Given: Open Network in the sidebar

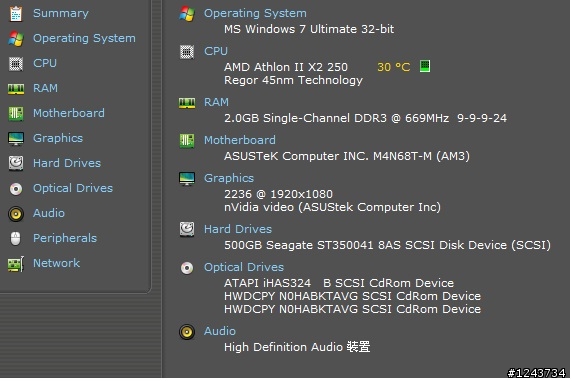Looking at the screenshot, I should (x=56, y=263).
